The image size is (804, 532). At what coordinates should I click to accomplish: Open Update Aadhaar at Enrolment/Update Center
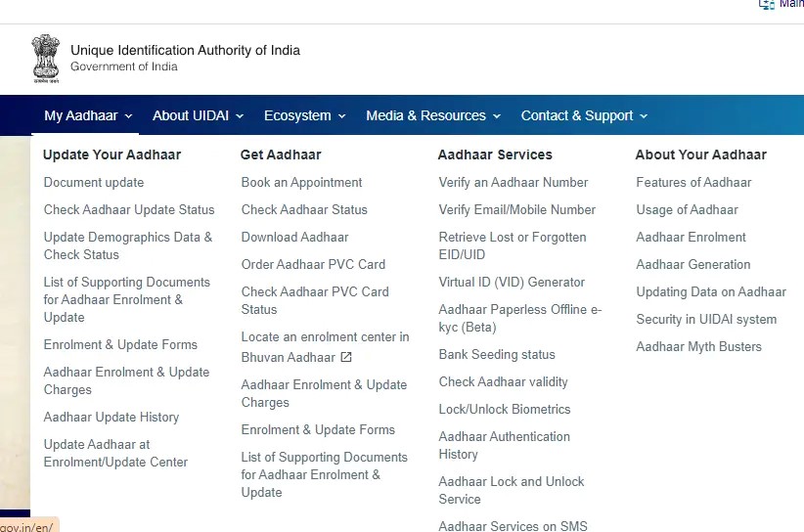(x=115, y=453)
